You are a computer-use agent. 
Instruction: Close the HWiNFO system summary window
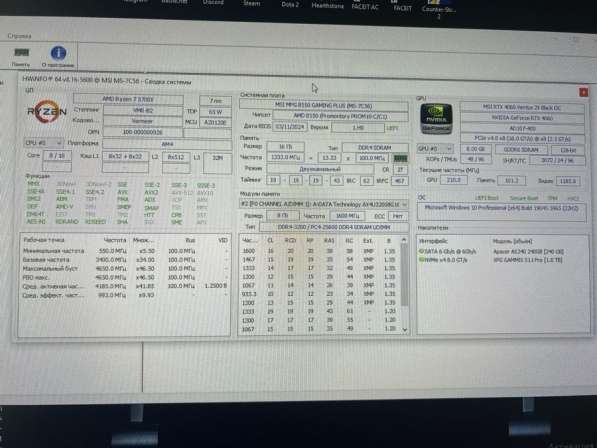[583, 92]
